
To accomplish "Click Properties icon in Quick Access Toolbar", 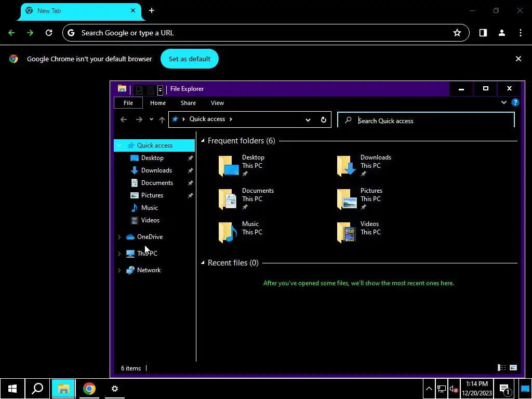I will (139, 90).
